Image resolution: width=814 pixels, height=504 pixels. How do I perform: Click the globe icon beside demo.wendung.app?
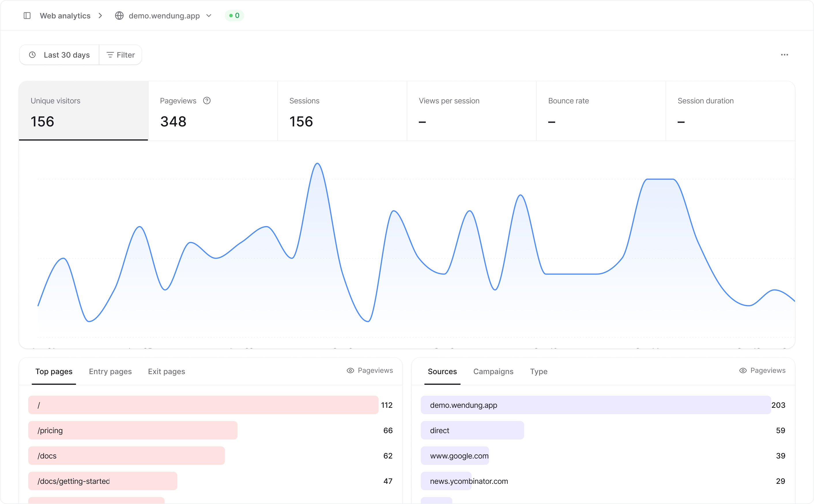(119, 16)
